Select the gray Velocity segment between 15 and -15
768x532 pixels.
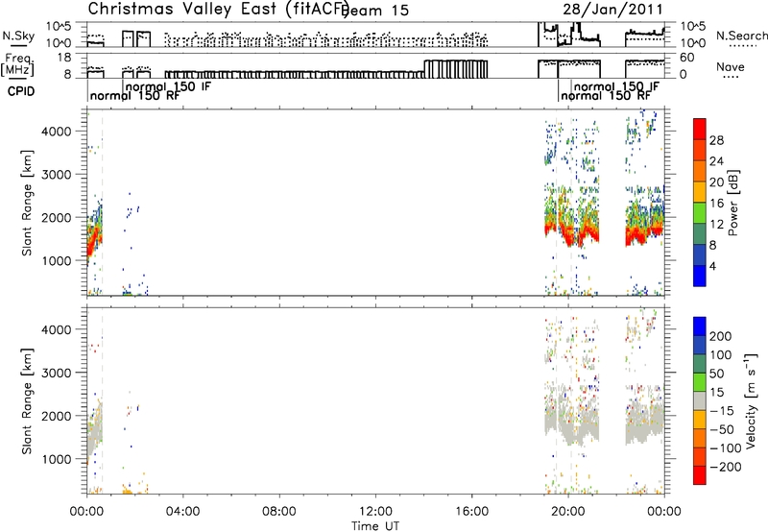[700, 400]
